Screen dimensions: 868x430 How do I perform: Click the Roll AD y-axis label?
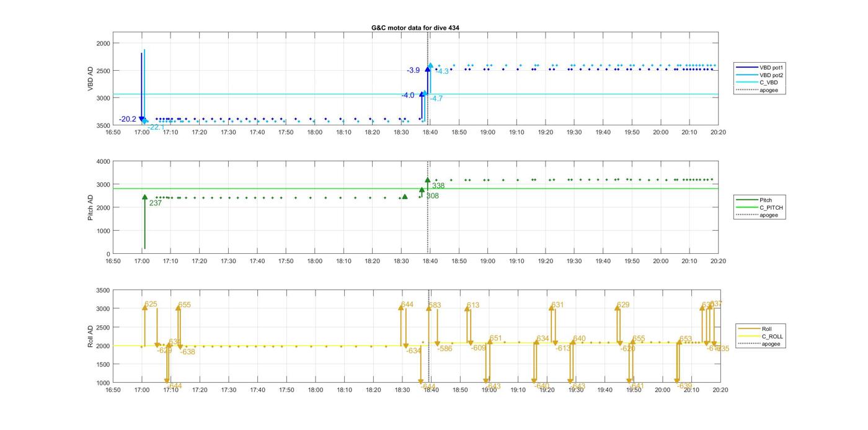tap(91, 336)
